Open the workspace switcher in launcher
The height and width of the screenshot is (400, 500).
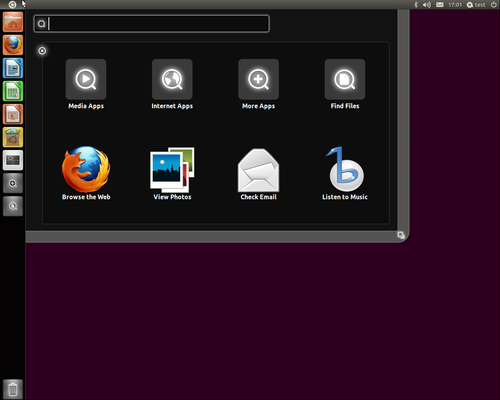tap(13, 160)
